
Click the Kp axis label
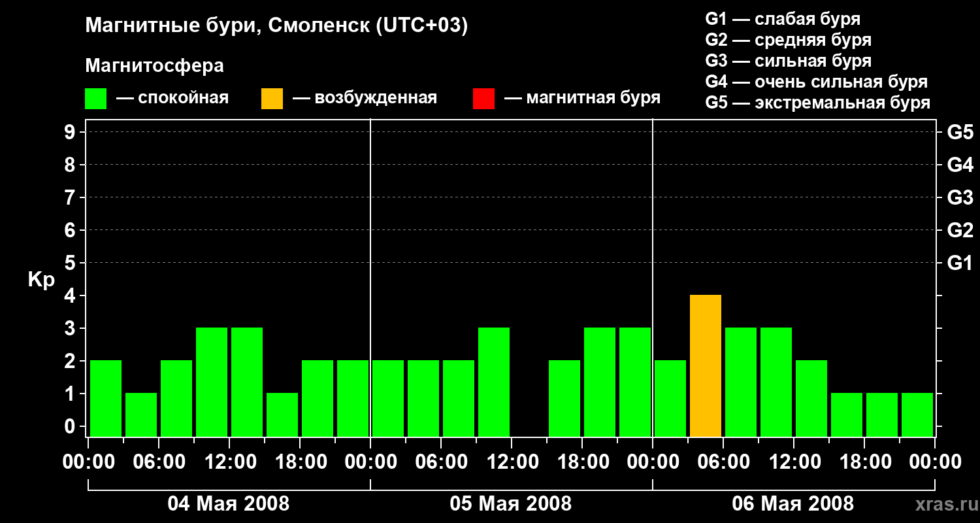(41, 280)
